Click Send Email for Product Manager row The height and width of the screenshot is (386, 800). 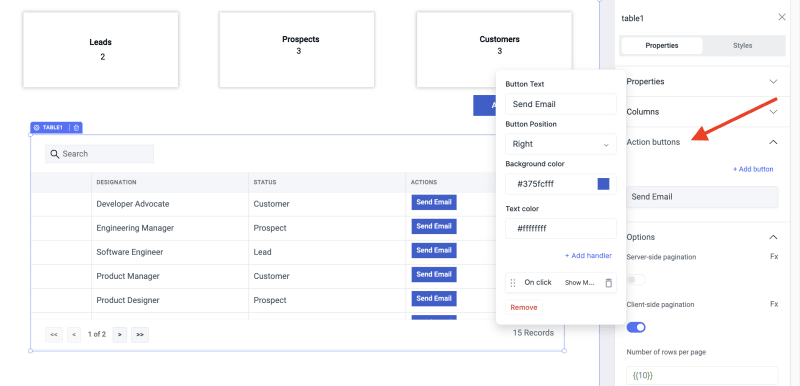point(434,274)
